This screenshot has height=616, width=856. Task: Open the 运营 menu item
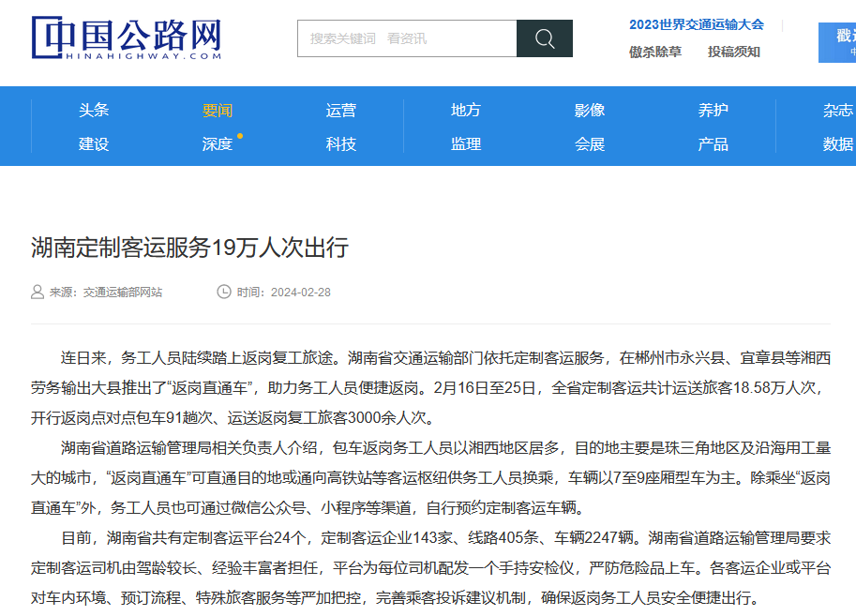[x=341, y=110]
